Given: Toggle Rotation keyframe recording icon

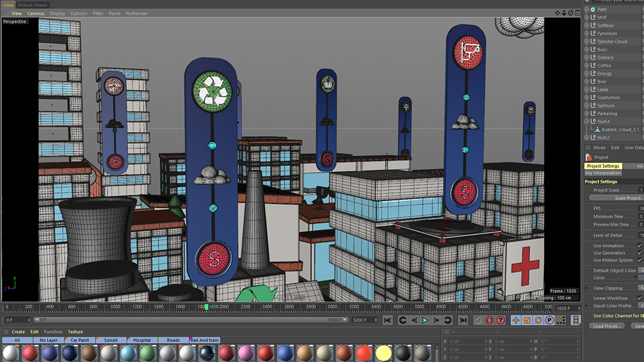Looking at the screenshot, I should (x=538, y=320).
